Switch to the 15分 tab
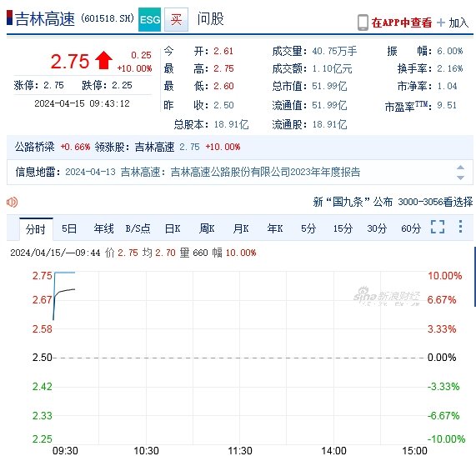The image size is (476, 456). [x=343, y=228]
